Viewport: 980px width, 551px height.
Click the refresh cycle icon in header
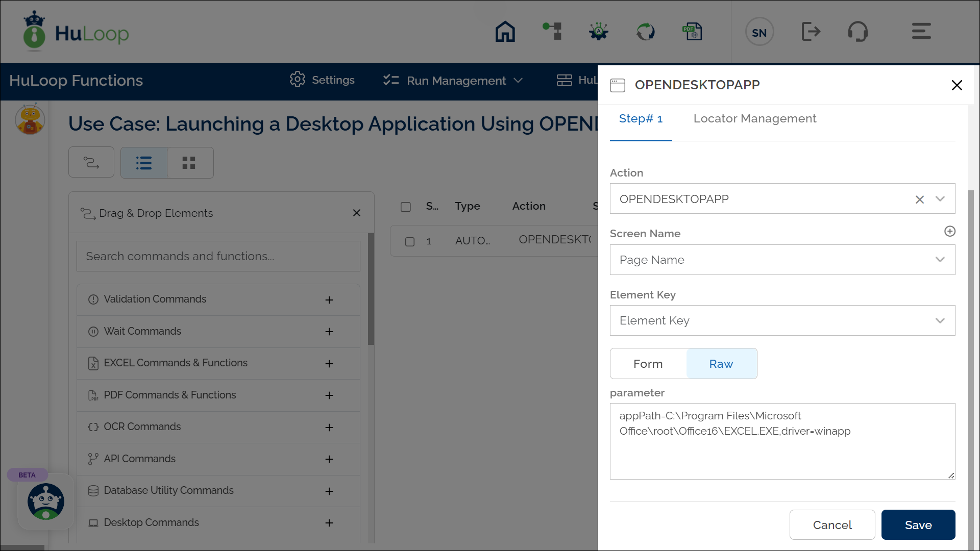(x=646, y=32)
